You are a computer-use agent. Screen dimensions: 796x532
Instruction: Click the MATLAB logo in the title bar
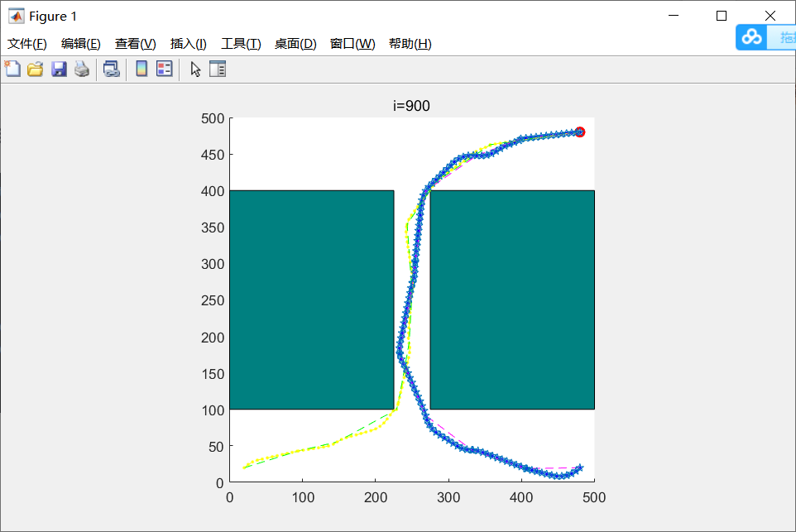click(16, 17)
